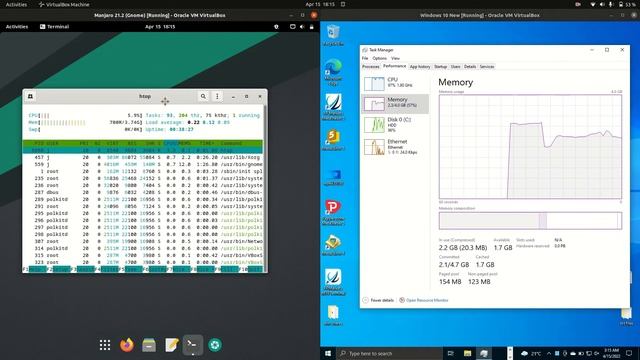Click the Manjaro clock Apr 15 18:15

160,27
